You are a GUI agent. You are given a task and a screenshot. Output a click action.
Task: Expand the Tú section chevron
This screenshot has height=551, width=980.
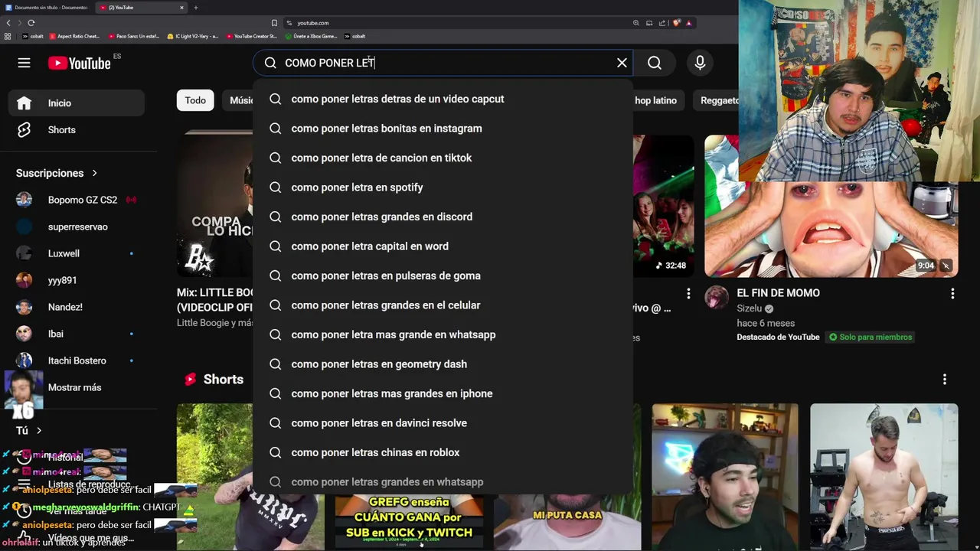pos(39,431)
